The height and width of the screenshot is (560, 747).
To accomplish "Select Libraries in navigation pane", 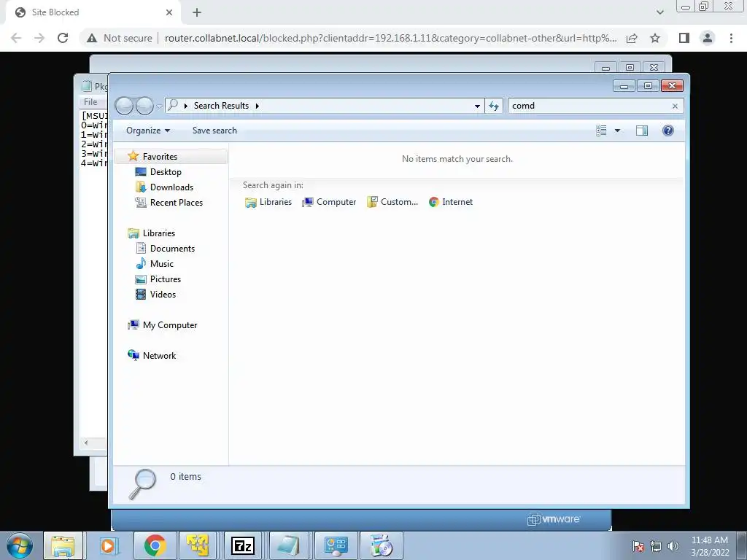I will coord(158,233).
